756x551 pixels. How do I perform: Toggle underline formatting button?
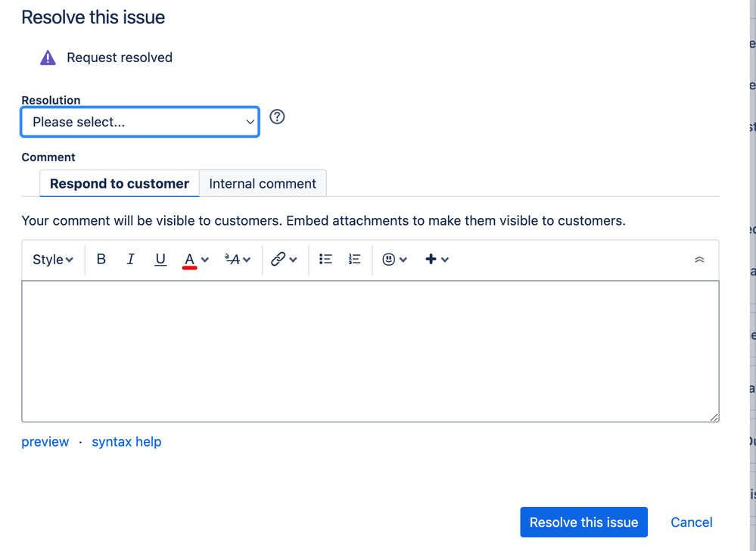point(160,260)
